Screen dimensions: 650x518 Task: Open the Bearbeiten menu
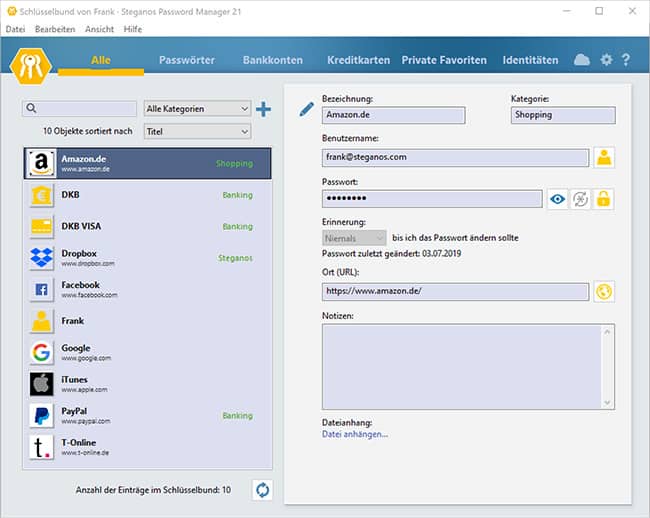[55, 29]
